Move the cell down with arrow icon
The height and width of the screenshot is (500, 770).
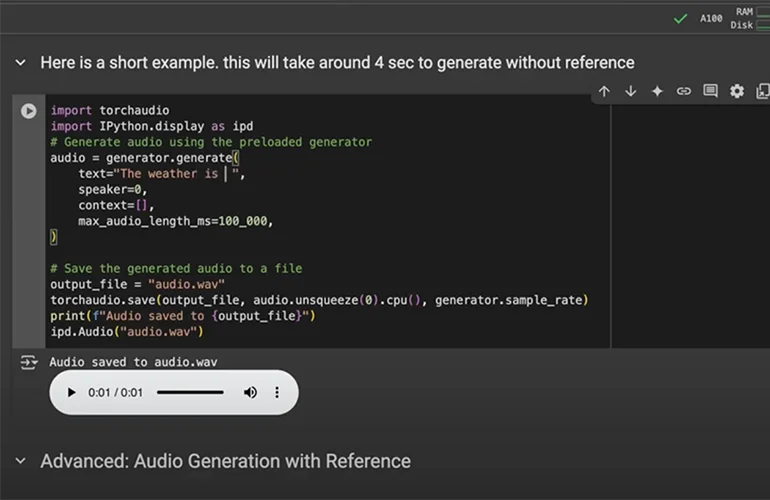(631, 91)
